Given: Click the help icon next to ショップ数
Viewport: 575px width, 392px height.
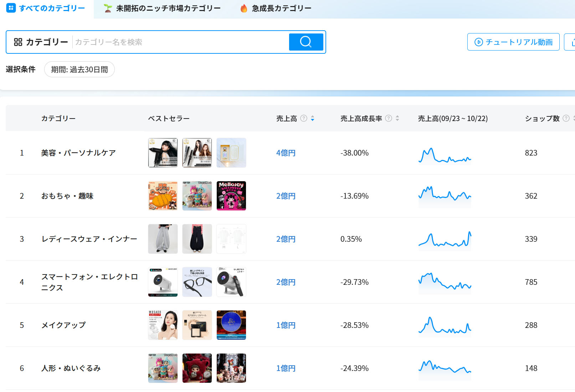Looking at the screenshot, I should point(566,118).
